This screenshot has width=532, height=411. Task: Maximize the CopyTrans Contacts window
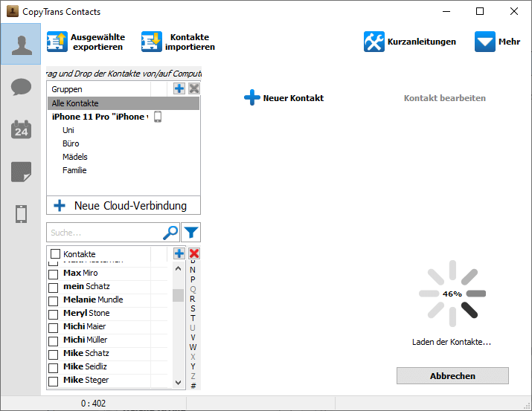click(x=480, y=11)
